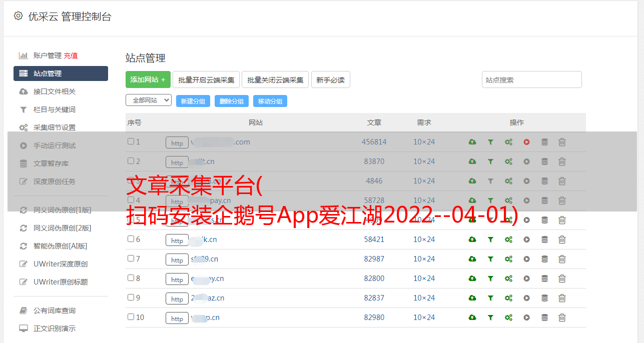Click the gears icon in row 10

(508, 317)
